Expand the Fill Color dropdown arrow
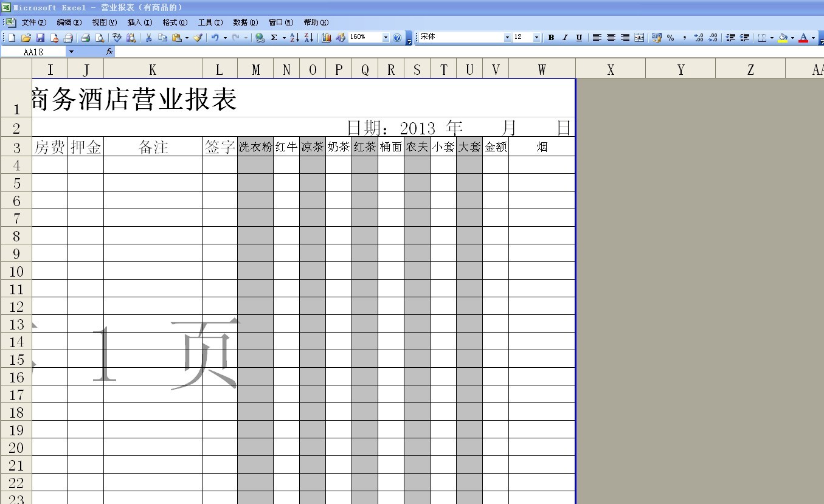This screenshot has height=504, width=824. coord(792,37)
